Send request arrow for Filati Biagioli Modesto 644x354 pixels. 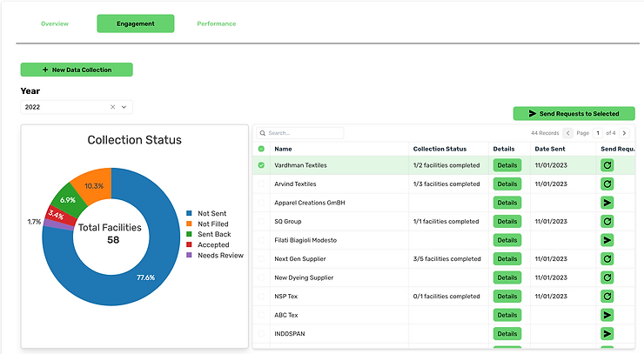607,240
